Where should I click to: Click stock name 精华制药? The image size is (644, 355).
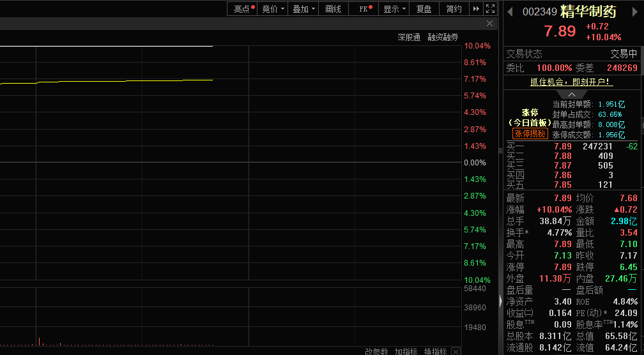588,11
